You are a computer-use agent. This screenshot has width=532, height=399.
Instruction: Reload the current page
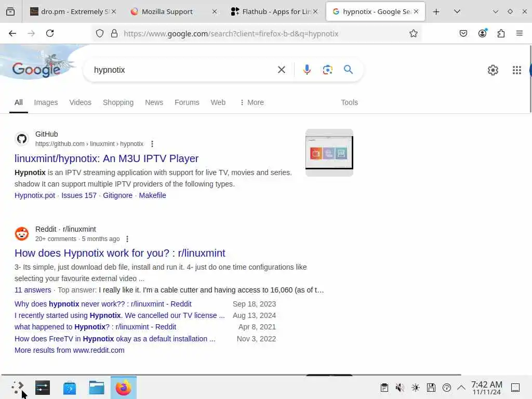[50, 33]
